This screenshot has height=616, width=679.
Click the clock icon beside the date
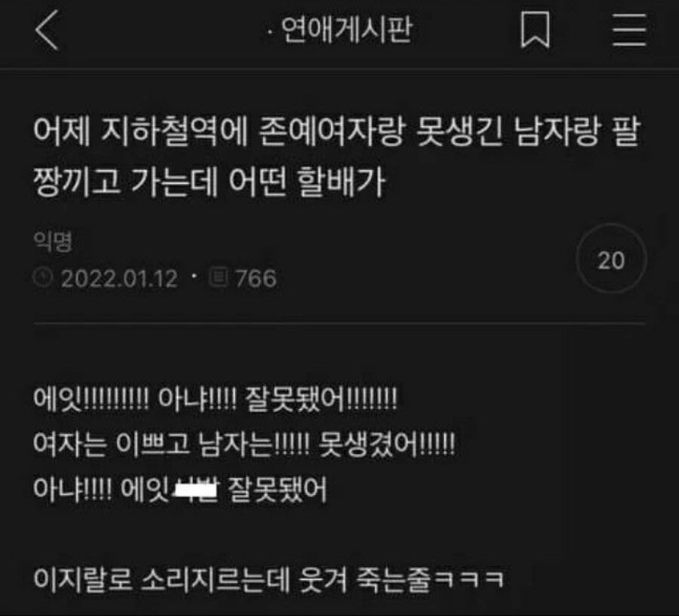click(x=43, y=277)
